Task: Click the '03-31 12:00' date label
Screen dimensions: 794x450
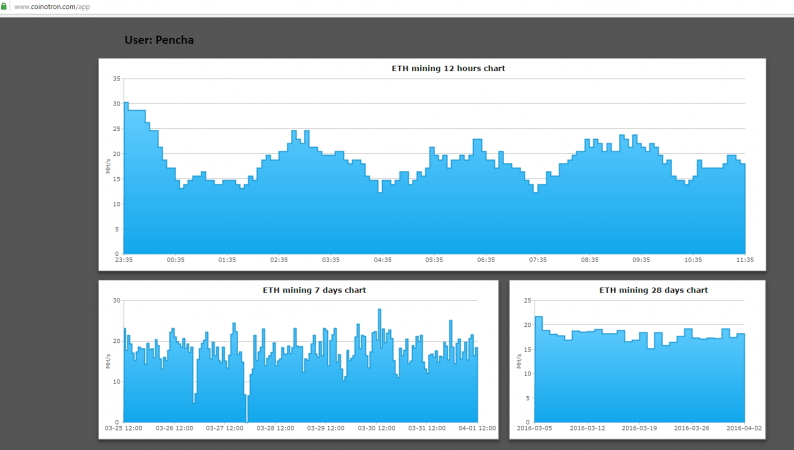Action: [427, 428]
